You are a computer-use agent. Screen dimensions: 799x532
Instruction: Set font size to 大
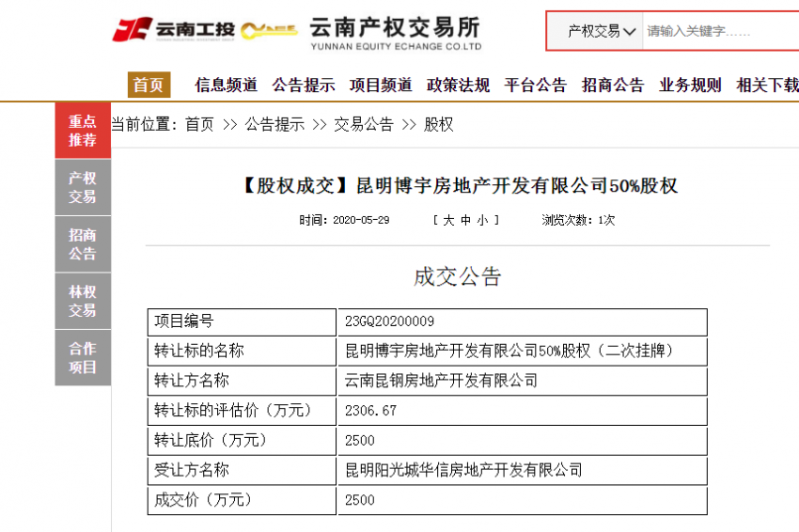448,220
